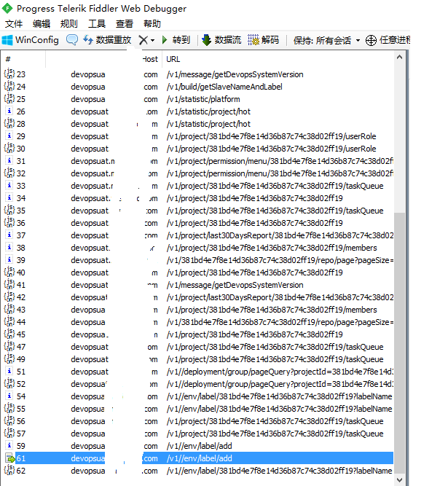The height and width of the screenshot is (486, 448).
Task: Click the comment speech bubble icon
Action: [x=72, y=40]
